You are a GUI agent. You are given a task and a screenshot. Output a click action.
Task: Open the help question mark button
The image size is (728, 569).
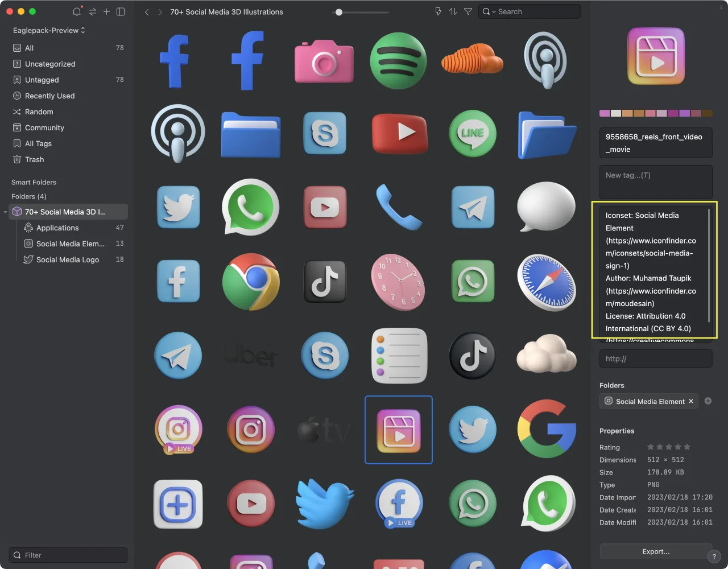(x=714, y=556)
